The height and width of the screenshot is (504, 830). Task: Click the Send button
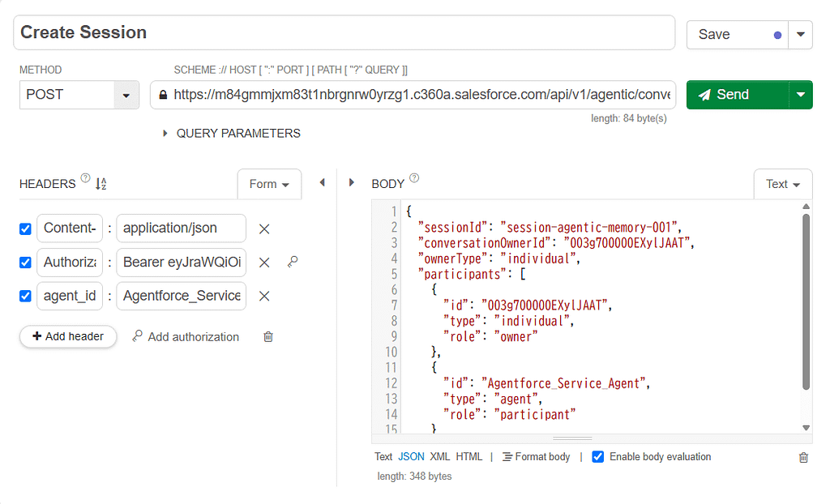tap(738, 95)
